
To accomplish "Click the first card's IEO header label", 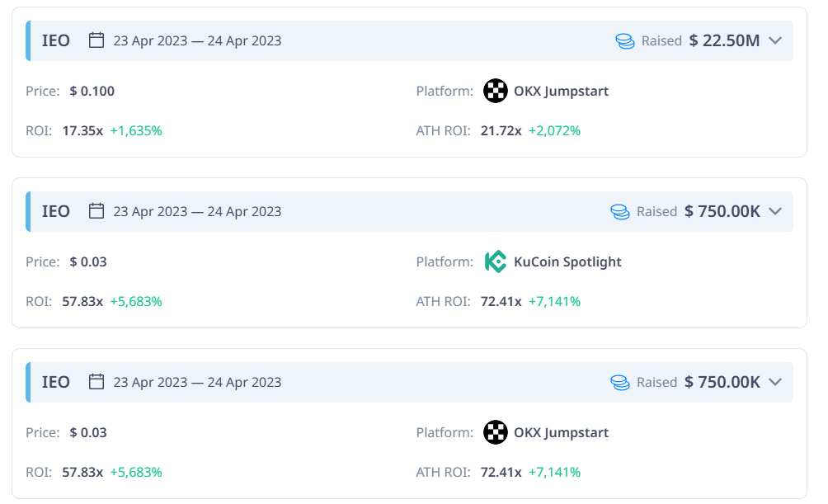I will click(x=56, y=40).
